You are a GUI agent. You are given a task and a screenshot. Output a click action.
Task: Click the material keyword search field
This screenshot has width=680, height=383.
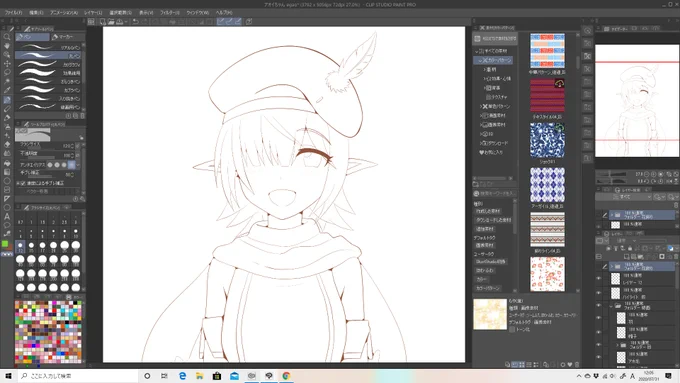[495, 193]
